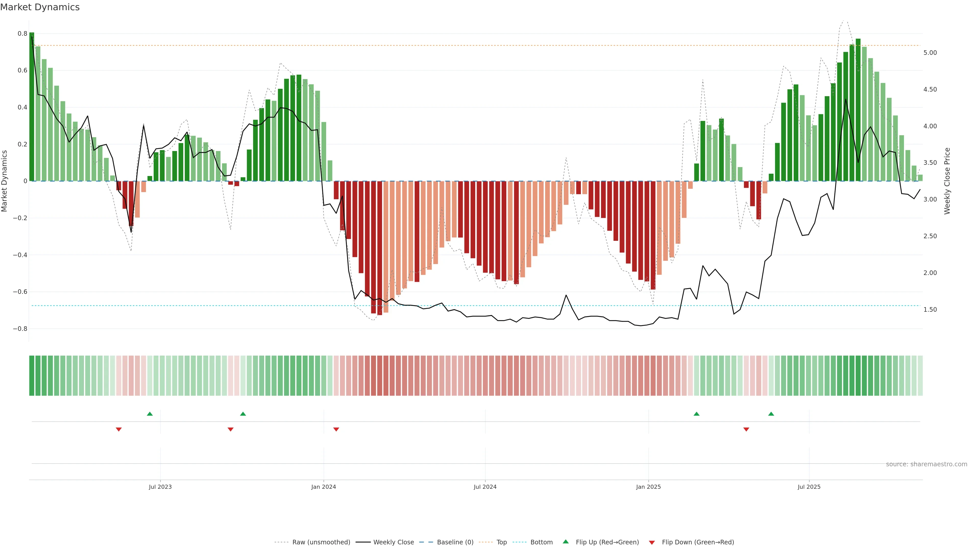Toggle the Baseline (0) legend entry
Viewport: 980px width, 551px height.
coord(455,542)
